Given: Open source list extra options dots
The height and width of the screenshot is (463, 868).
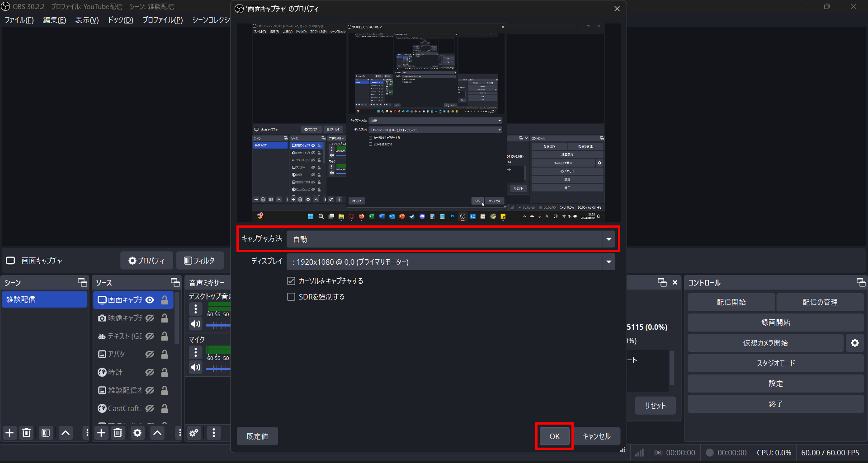Looking at the screenshot, I should coord(179,433).
